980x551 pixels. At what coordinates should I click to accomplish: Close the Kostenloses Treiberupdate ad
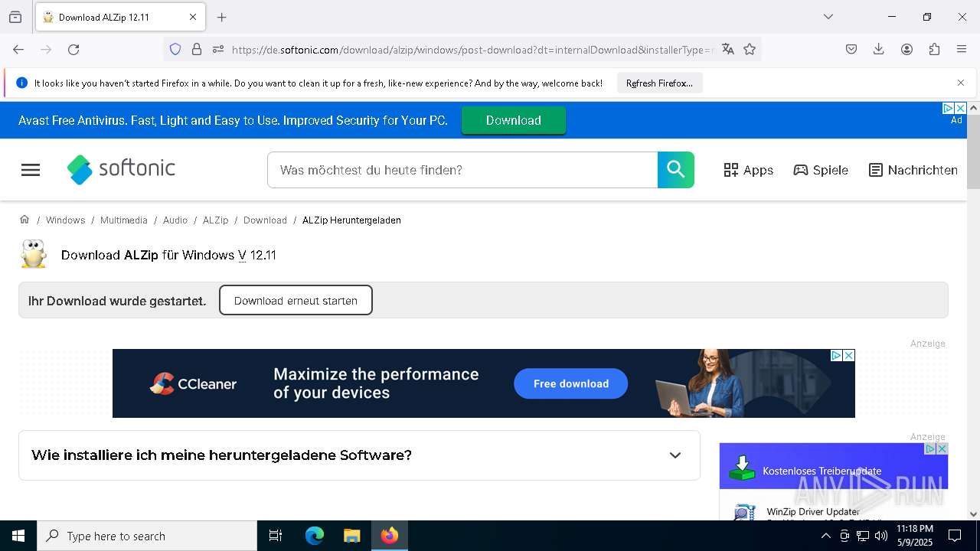click(942, 448)
